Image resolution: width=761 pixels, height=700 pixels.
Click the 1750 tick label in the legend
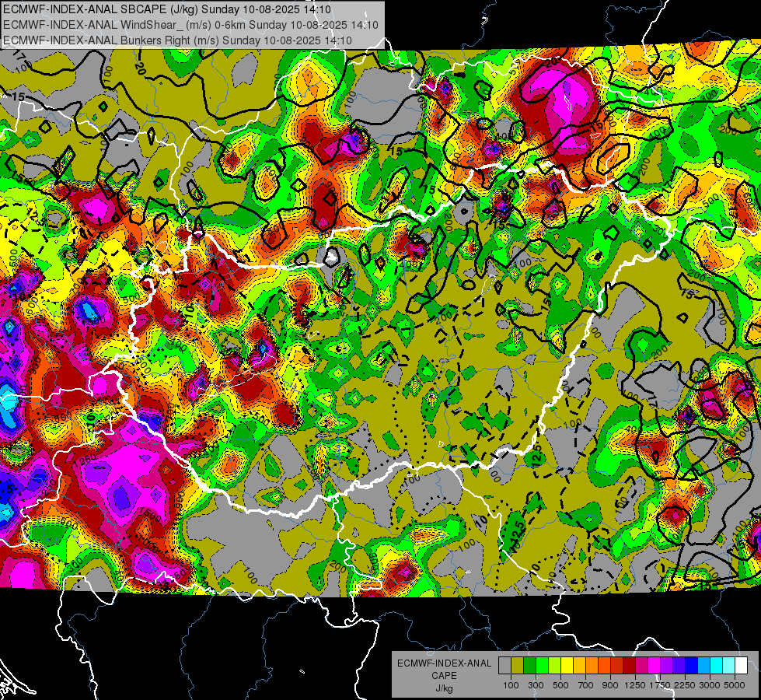click(x=660, y=686)
